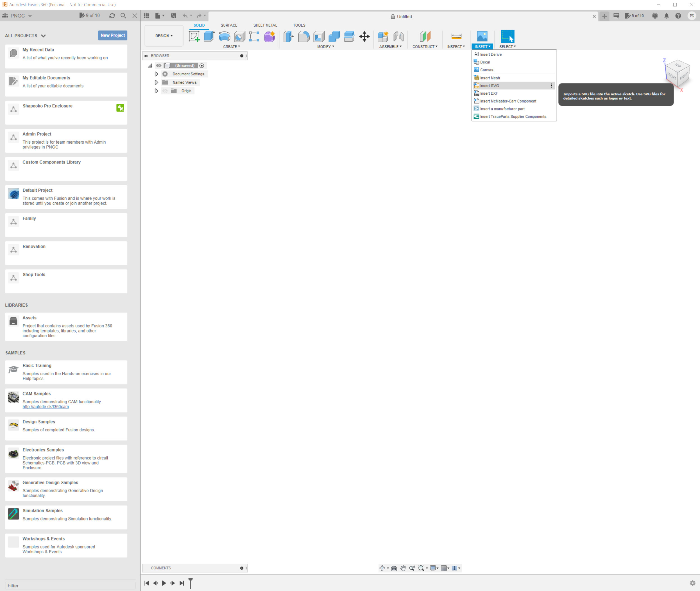
Task: Open Insert SVG pin options dots
Action: [x=551, y=85]
